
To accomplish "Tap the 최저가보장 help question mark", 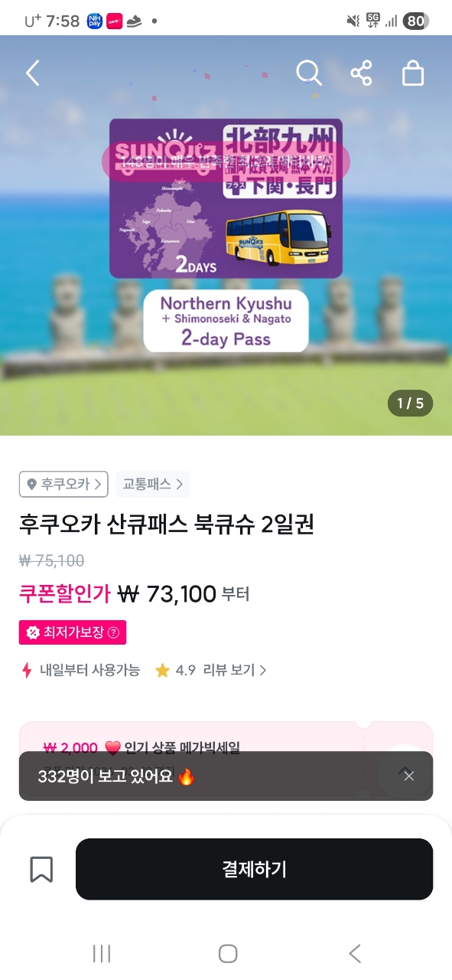I will [x=113, y=632].
